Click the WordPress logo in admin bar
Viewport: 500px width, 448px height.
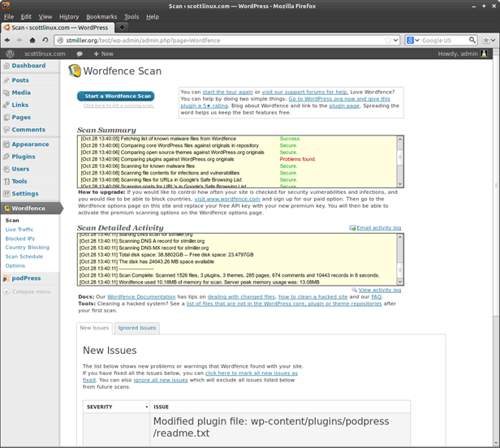tap(10, 54)
